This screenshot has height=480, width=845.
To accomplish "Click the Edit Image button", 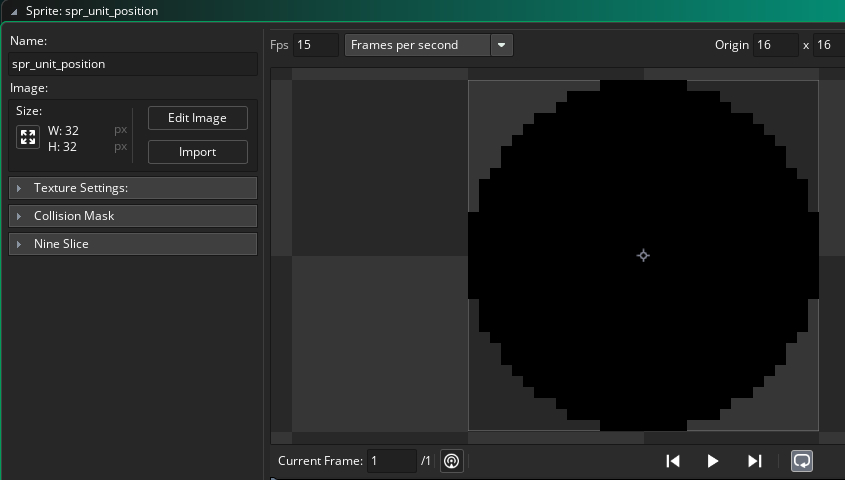I will [x=198, y=118].
